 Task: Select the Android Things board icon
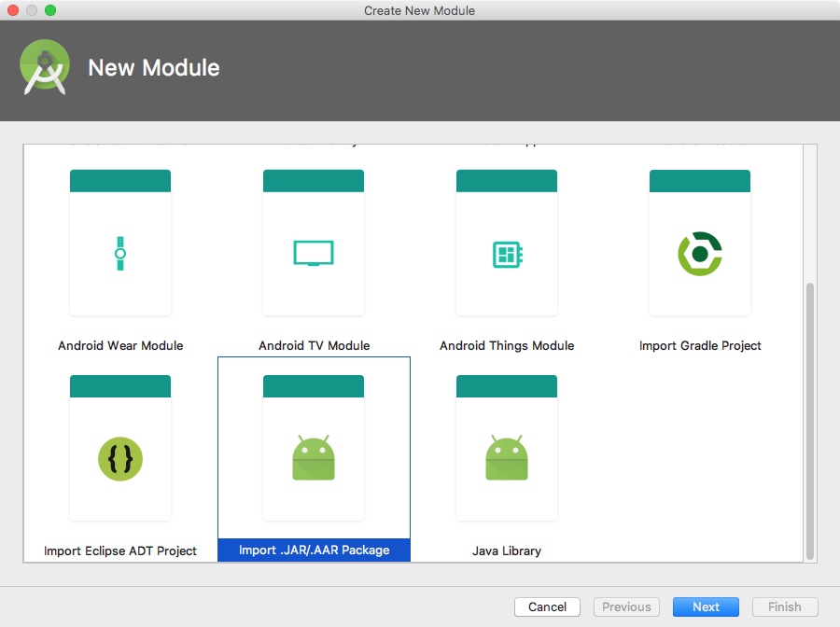[x=508, y=255]
